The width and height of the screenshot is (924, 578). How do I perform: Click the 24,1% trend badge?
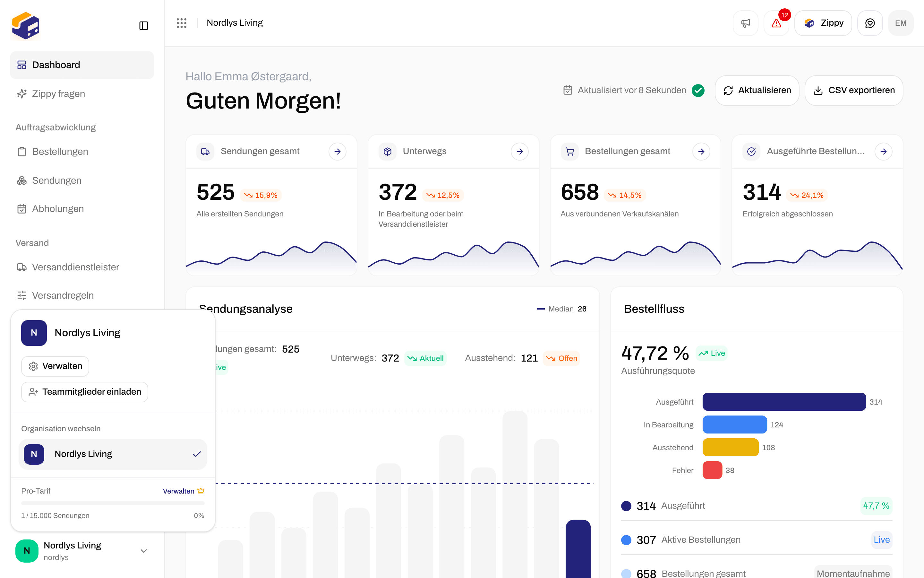[x=807, y=195]
